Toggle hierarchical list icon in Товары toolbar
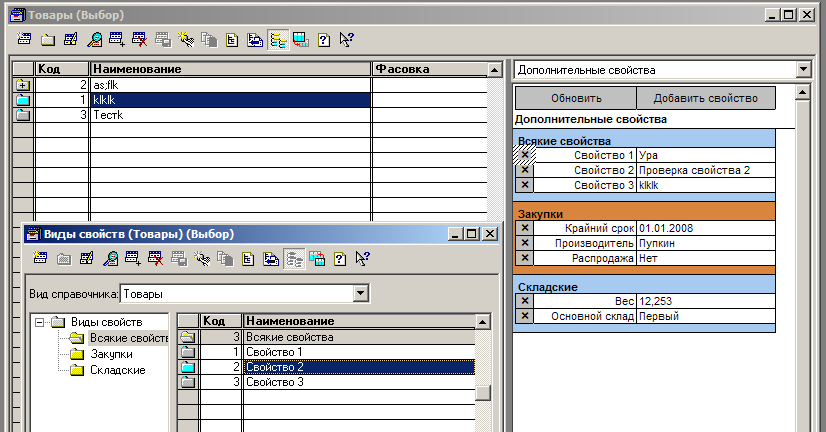 [x=277, y=40]
